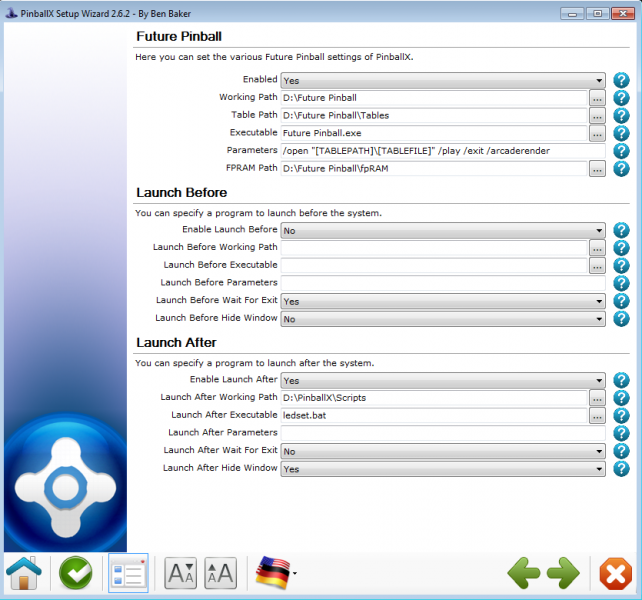Open the settings list view icon

pyautogui.click(x=128, y=573)
